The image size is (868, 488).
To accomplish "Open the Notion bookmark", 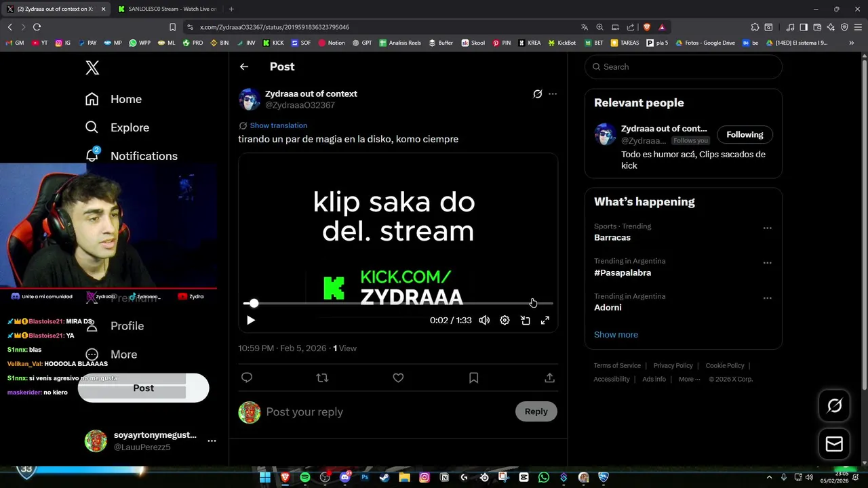I will click(332, 43).
